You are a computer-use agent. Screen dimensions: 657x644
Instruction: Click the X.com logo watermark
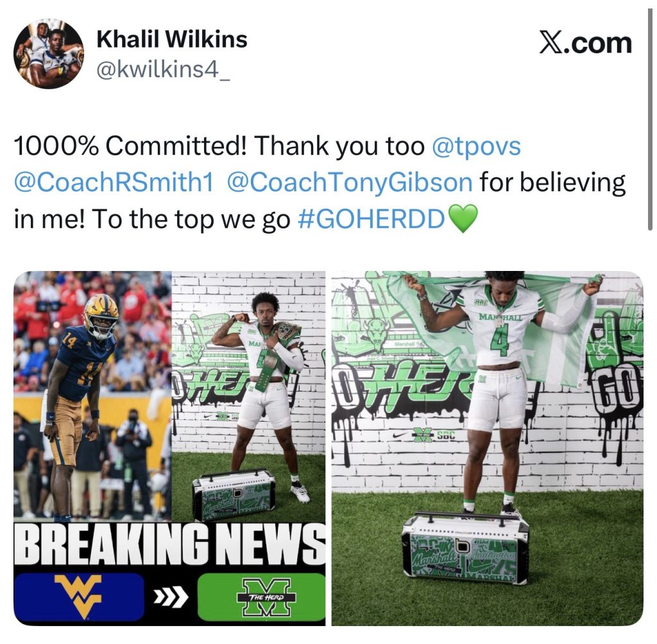[585, 43]
